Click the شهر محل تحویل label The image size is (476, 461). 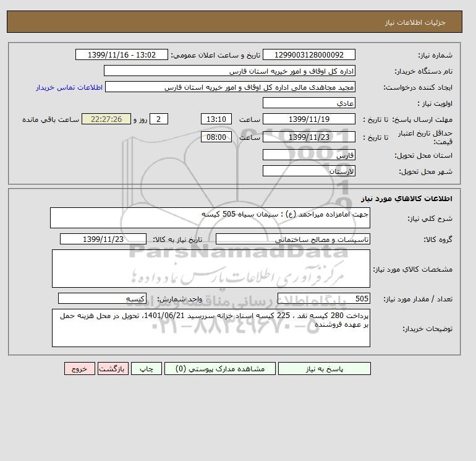click(425, 171)
